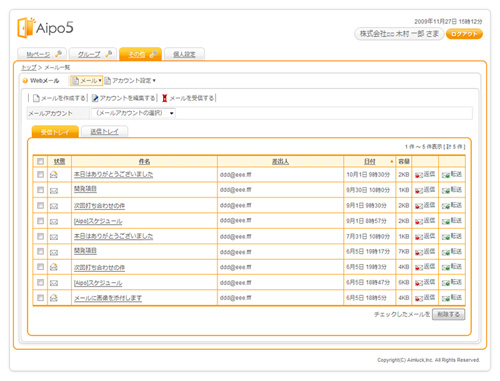
Task: Forward icon for the 7月31日 10時0分 mail
Action: point(446,237)
